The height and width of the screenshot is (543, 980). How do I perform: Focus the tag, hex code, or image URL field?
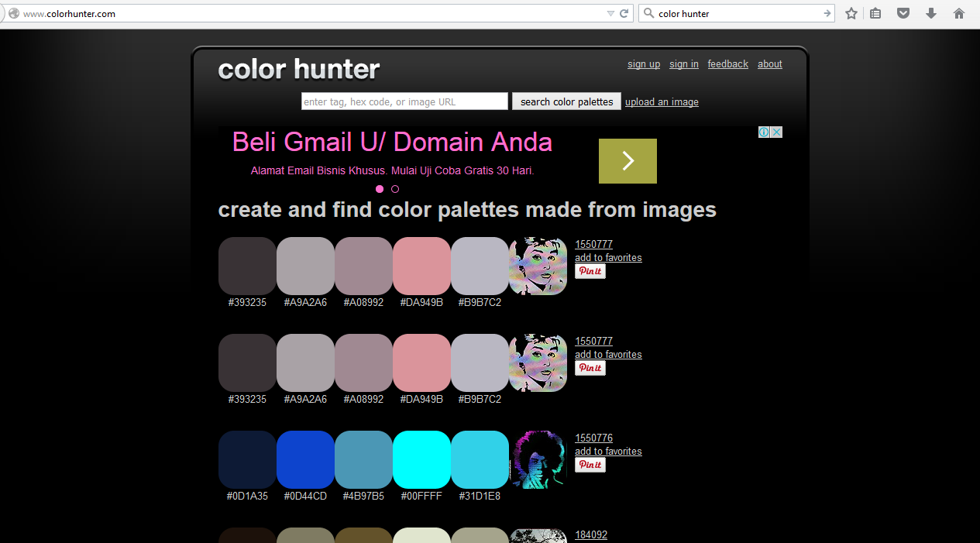[404, 101]
